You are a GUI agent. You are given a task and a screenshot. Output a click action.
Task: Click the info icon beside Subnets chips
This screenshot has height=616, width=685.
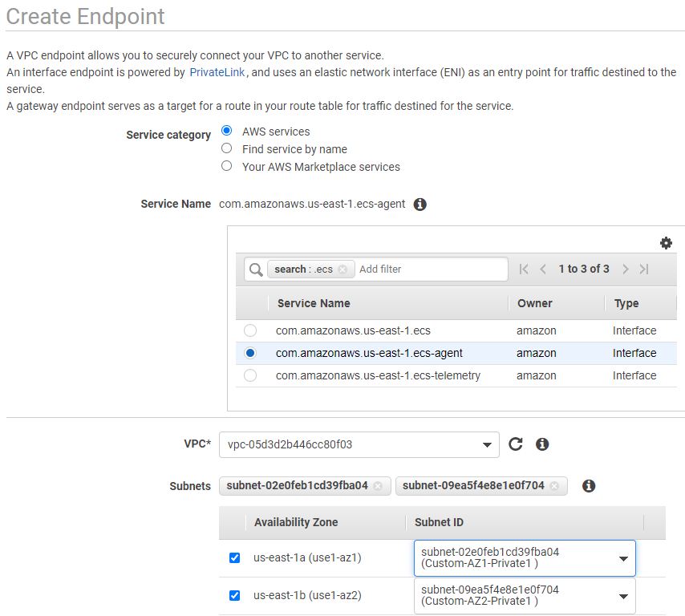click(589, 485)
